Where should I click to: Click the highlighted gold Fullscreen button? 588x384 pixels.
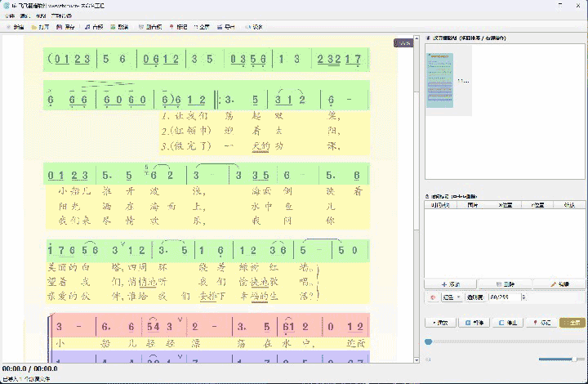pyautogui.click(x=572, y=323)
